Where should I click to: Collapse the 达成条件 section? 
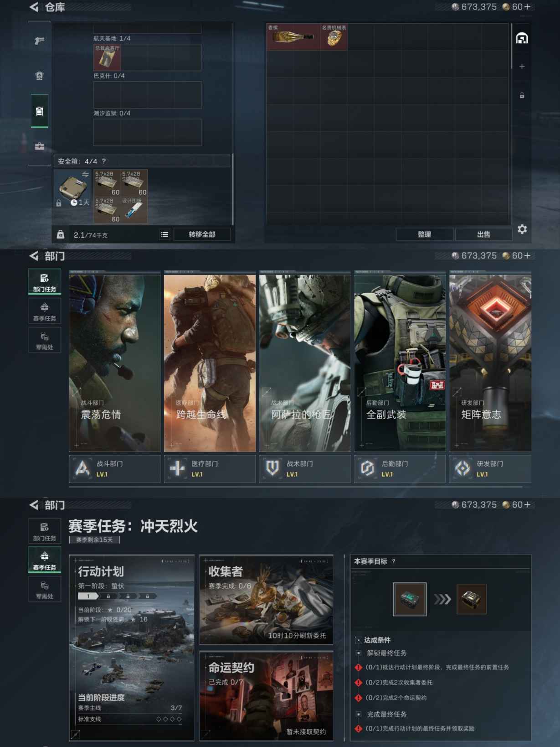pyautogui.click(x=359, y=640)
